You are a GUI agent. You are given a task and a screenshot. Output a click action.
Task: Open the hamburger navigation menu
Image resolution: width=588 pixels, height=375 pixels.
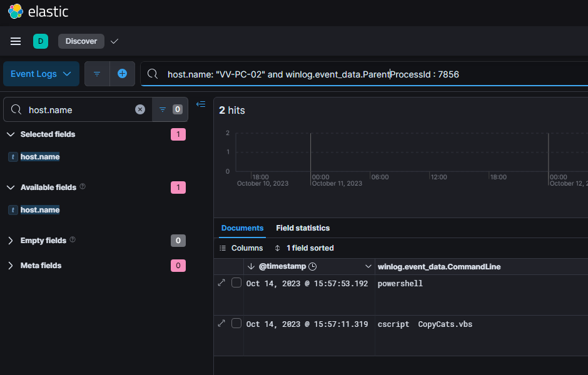pyautogui.click(x=16, y=41)
